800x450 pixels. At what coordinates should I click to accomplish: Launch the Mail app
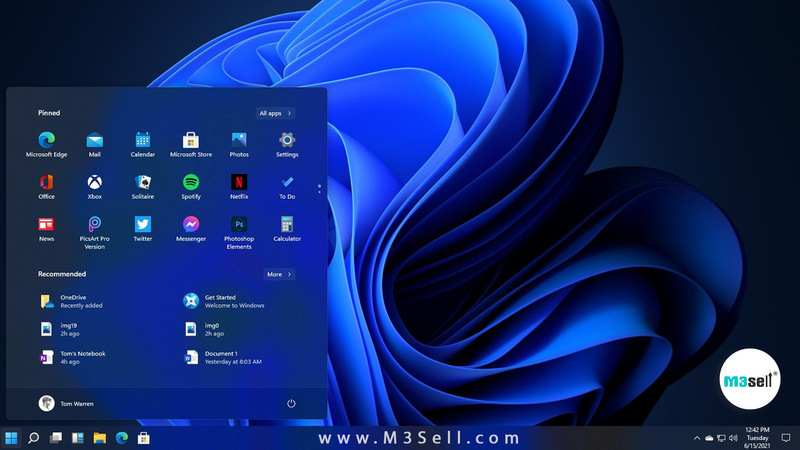point(94,144)
